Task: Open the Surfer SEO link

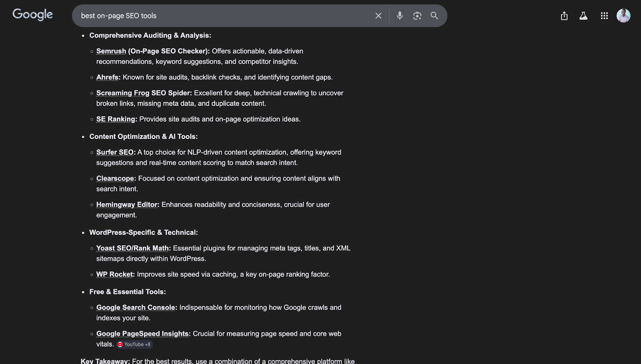Action: (115, 152)
